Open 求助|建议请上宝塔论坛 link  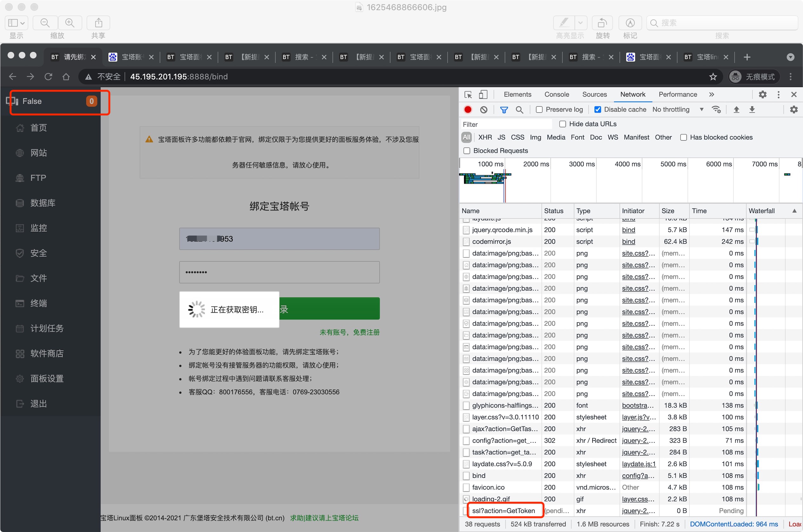pyautogui.click(x=324, y=518)
